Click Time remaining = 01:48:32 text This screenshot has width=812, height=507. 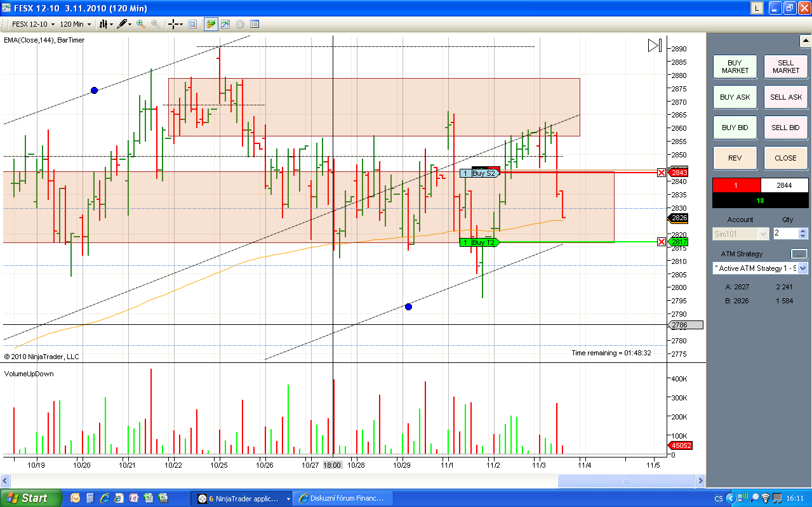(x=611, y=353)
